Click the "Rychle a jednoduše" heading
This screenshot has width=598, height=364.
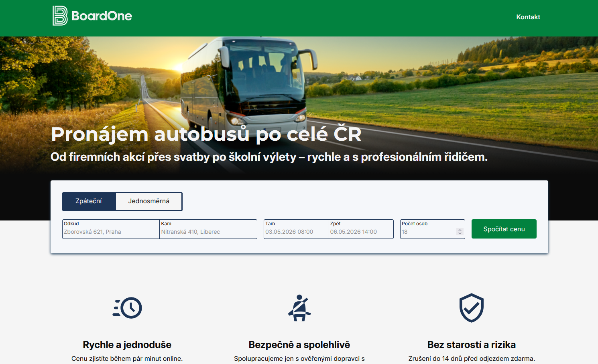coord(127,345)
